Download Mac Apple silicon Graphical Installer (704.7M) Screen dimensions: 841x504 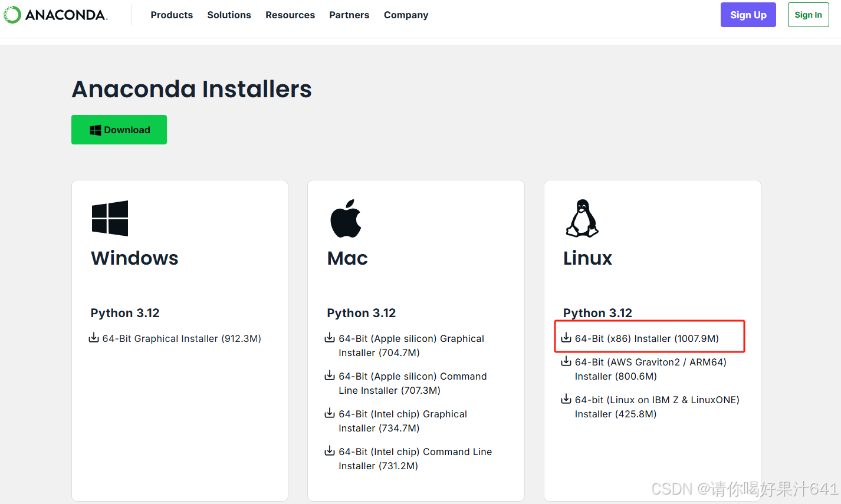coord(411,345)
